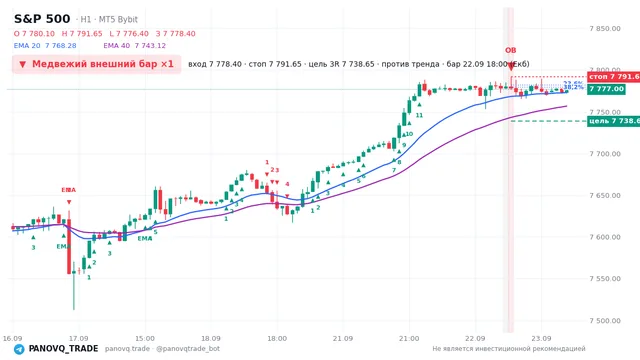640x360 pixels.
Task: Click the 18.09 date axis label
Action: [211, 338]
